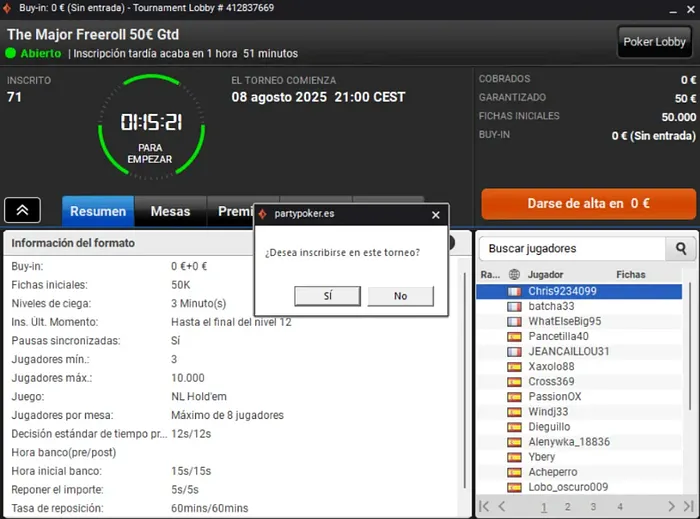This screenshot has width=700, height=519.
Task: Click the Tasa de reposición value 60mins/60mins
Action: (210, 508)
